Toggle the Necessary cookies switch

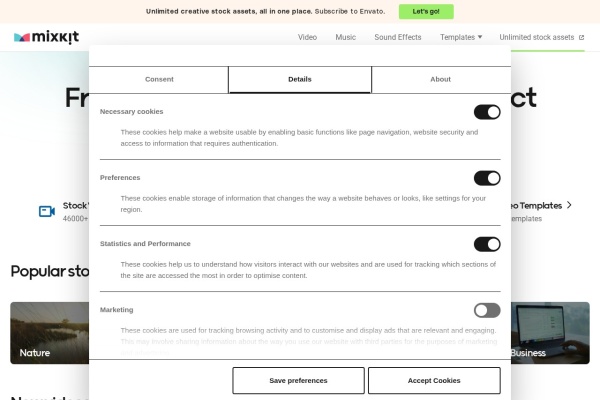487,112
